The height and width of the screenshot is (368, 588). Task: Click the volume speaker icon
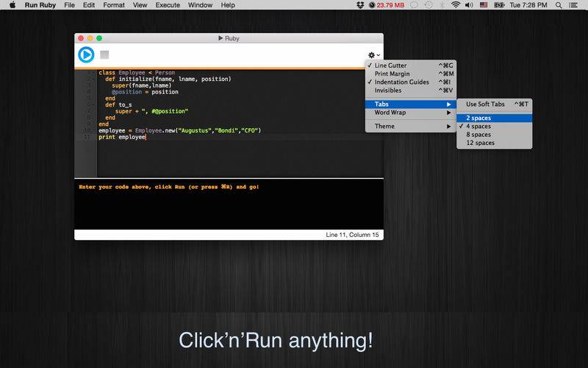[x=469, y=5]
